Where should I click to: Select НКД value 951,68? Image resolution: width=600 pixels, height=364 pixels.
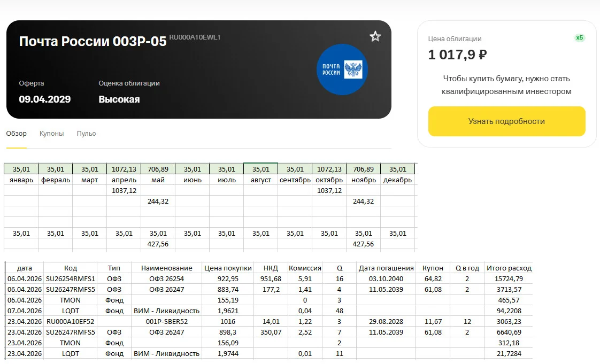(x=271, y=278)
